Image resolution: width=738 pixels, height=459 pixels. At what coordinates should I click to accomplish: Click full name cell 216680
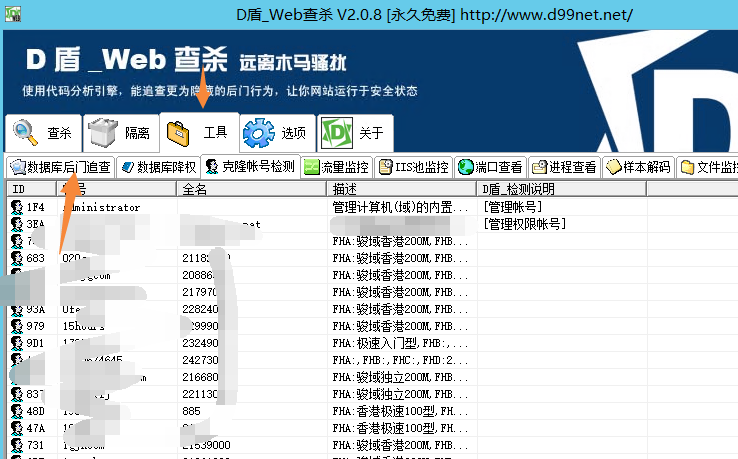pos(200,377)
